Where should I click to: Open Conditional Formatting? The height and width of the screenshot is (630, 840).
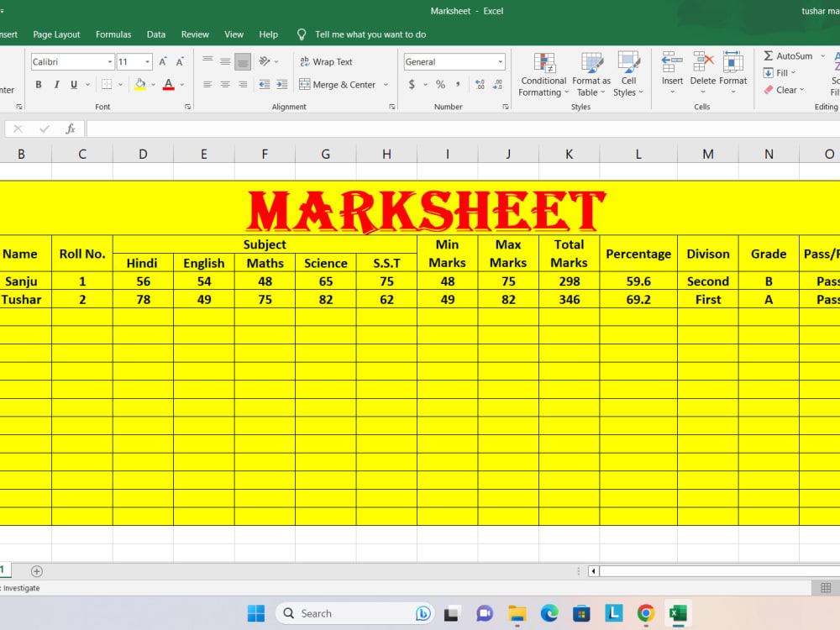[543, 75]
